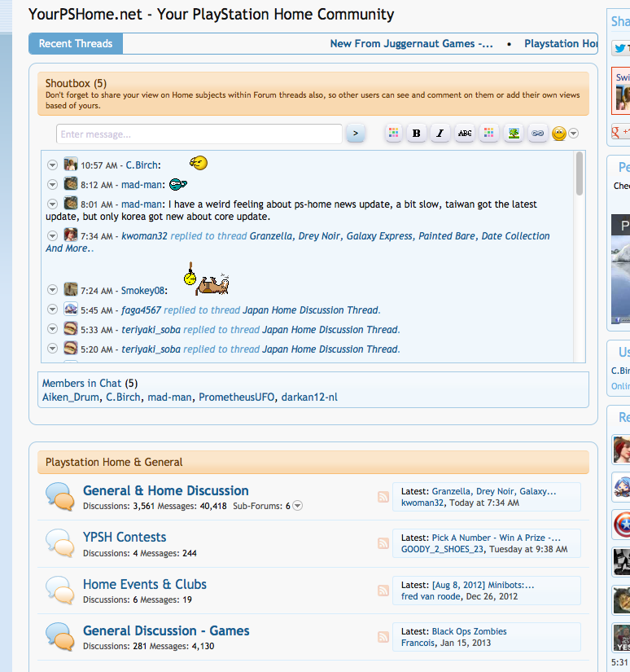Screen dimensions: 630x672
Task: Open the color palette left of Bold
Action: [x=393, y=133]
